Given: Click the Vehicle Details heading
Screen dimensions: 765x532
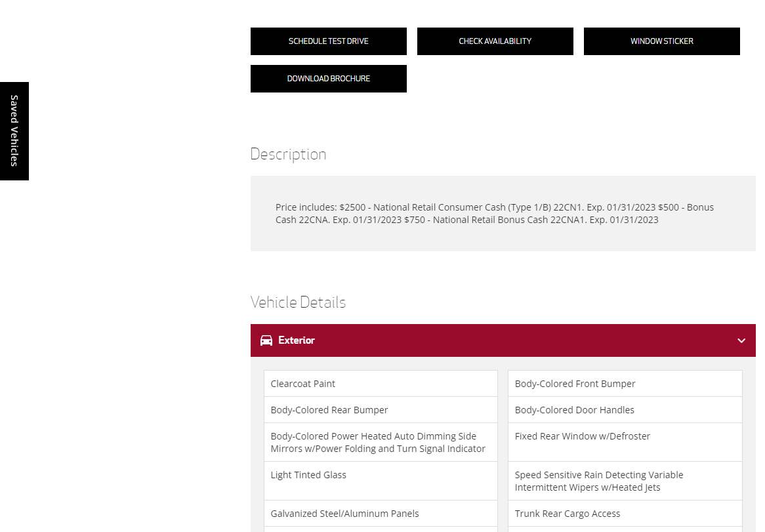Looking at the screenshot, I should pyautogui.click(x=298, y=302).
